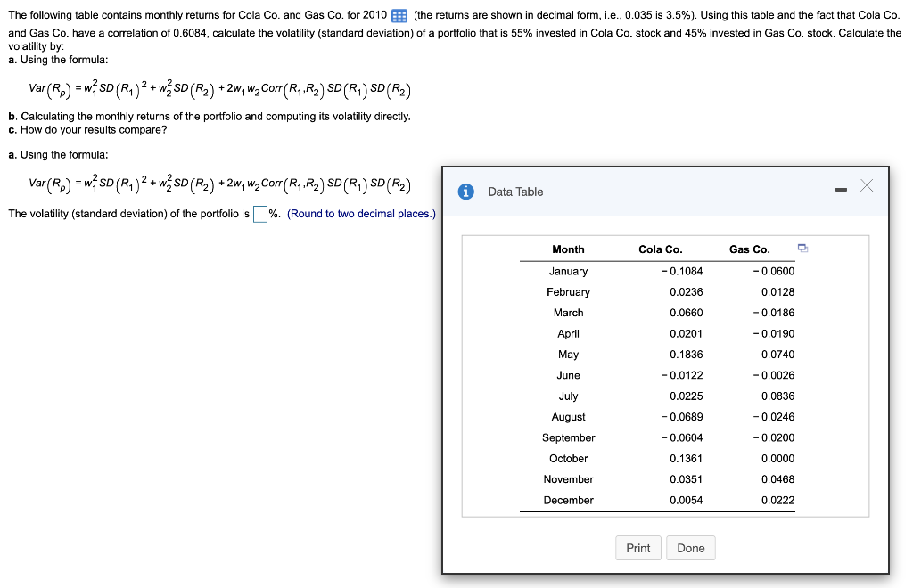
Task: Click Gas Co. August value -0.0246
Action: point(773,417)
